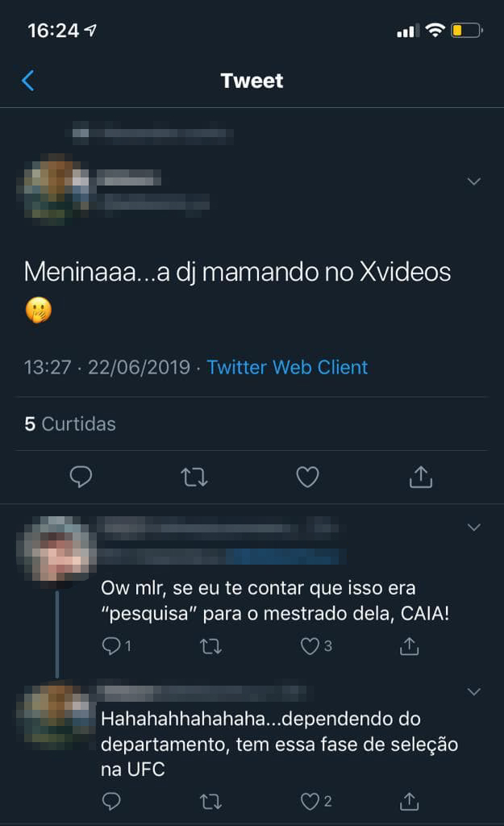The height and width of the screenshot is (826, 504).
Task: Expand options chevron on main tweet
Action: 474,181
